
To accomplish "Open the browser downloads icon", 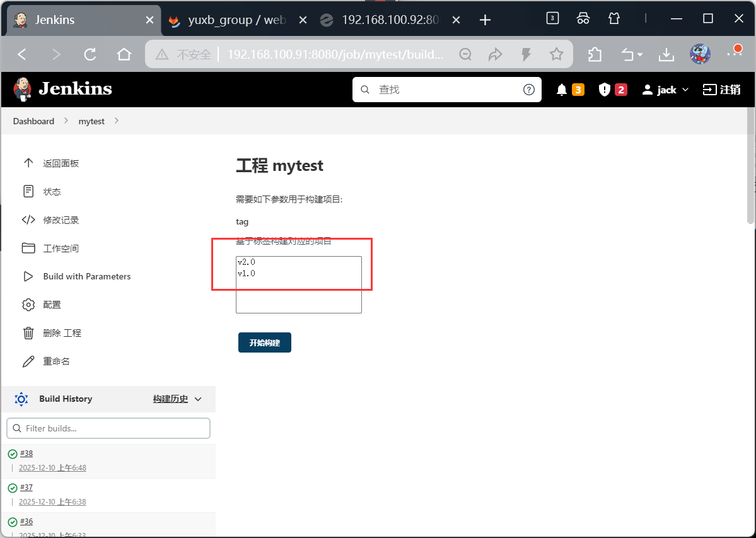I will (x=666, y=54).
